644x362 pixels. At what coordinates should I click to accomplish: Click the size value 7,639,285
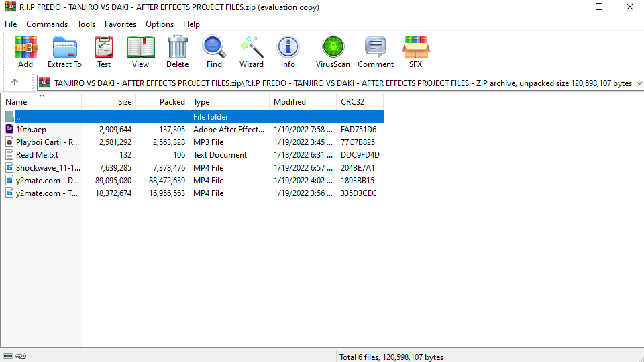coord(115,167)
